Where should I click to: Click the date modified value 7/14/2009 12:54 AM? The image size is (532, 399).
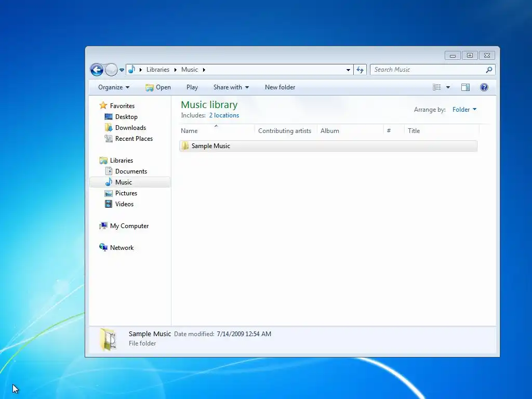tap(244, 334)
